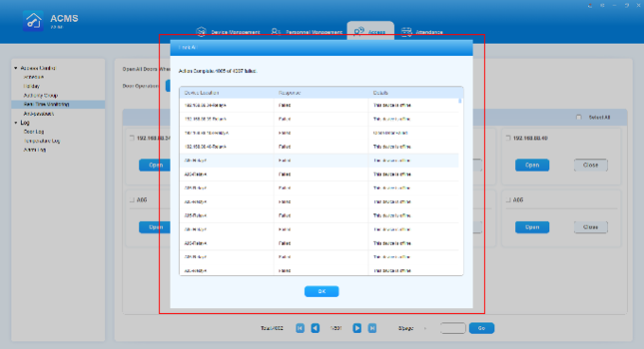Open the items-per-page dropdown
This screenshot has height=349, width=644.
point(425,328)
